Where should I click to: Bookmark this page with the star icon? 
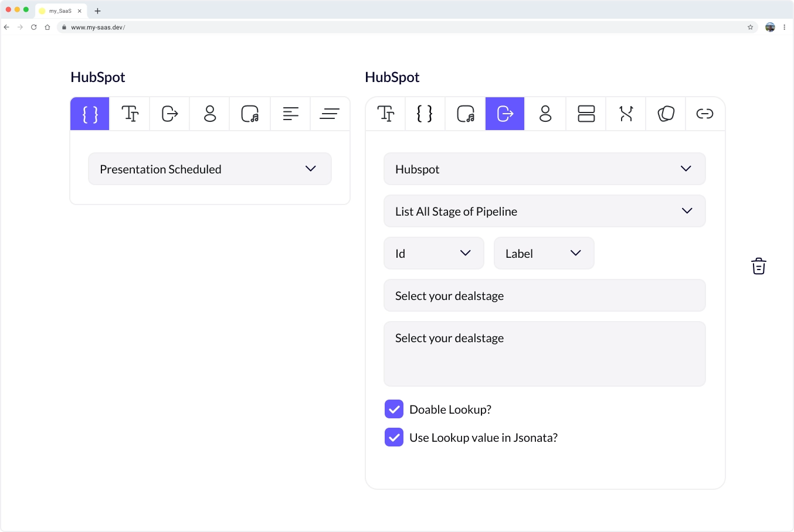tap(750, 27)
